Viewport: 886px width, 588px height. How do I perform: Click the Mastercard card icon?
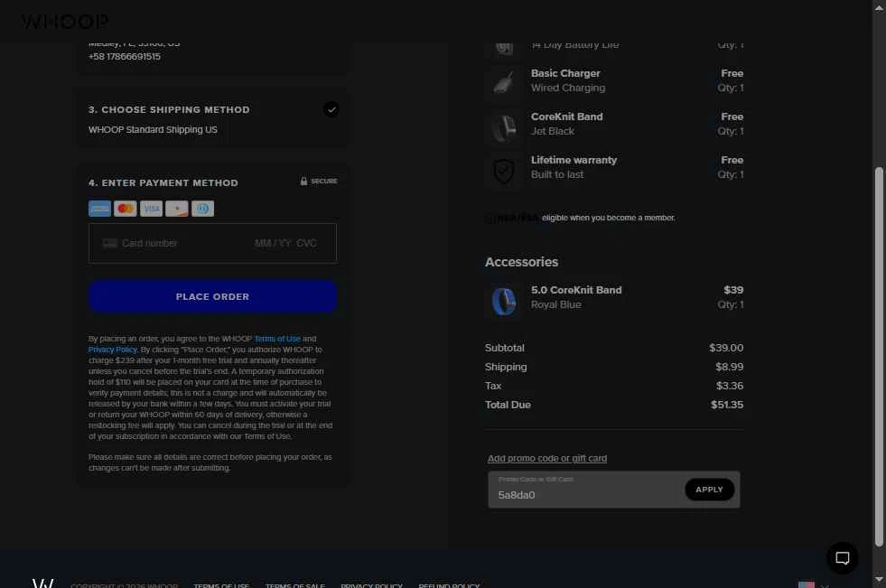[125, 209]
